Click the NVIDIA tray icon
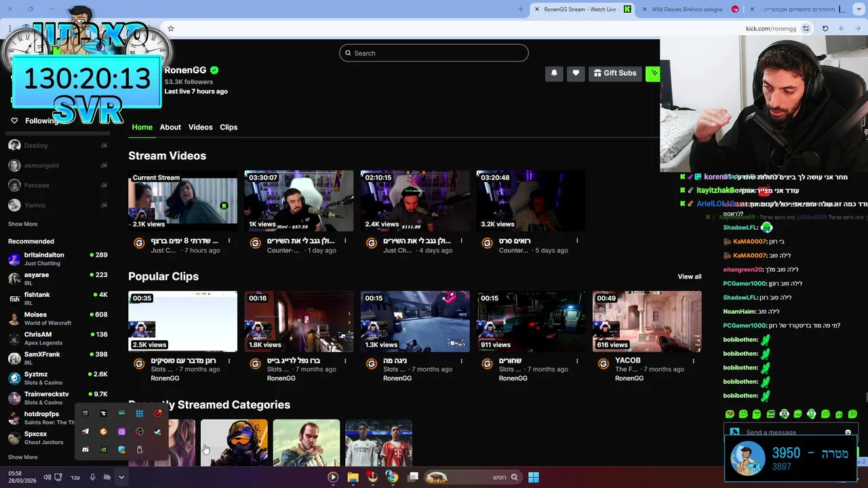Screen dimensions: 868x488 coord(104,449)
